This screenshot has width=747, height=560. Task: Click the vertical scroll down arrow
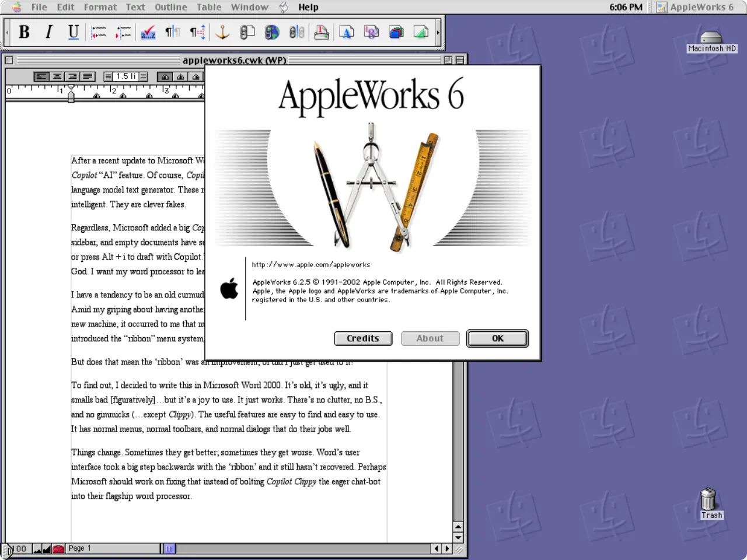pos(458,538)
